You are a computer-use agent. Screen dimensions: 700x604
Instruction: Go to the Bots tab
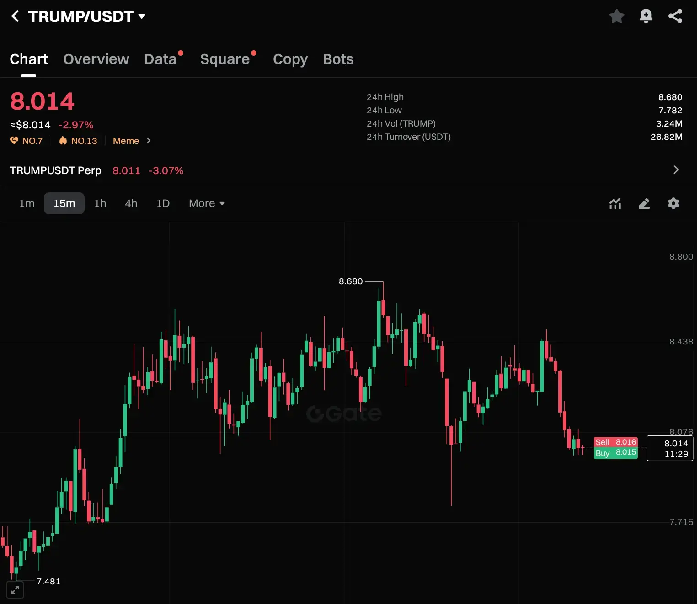point(338,59)
